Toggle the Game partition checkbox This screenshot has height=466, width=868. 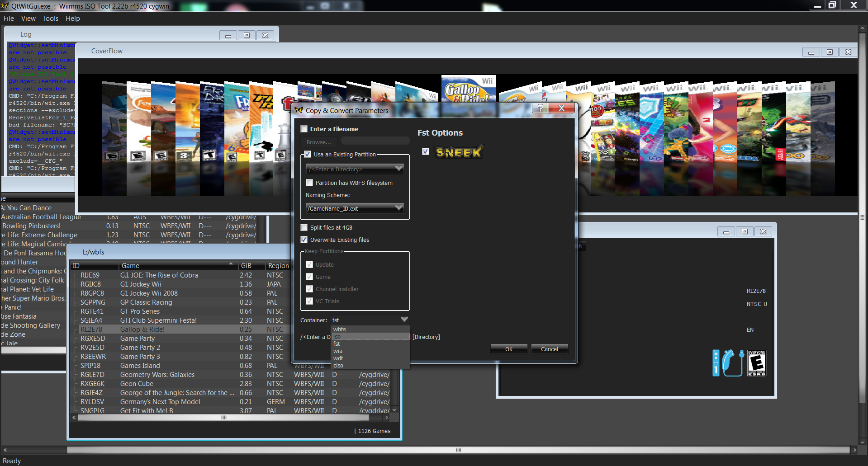(309, 277)
